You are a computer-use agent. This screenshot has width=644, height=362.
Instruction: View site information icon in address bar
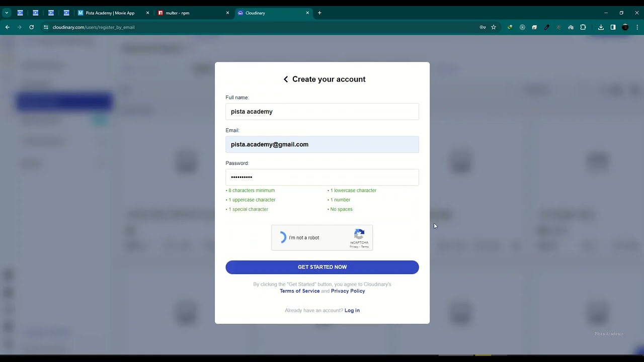(46, 27)
